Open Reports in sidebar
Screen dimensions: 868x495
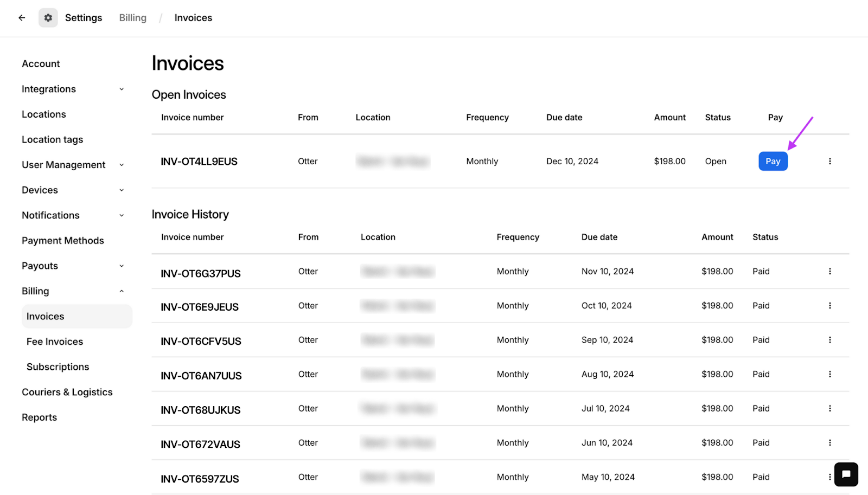pyautogui.click(x=40, y=417)
